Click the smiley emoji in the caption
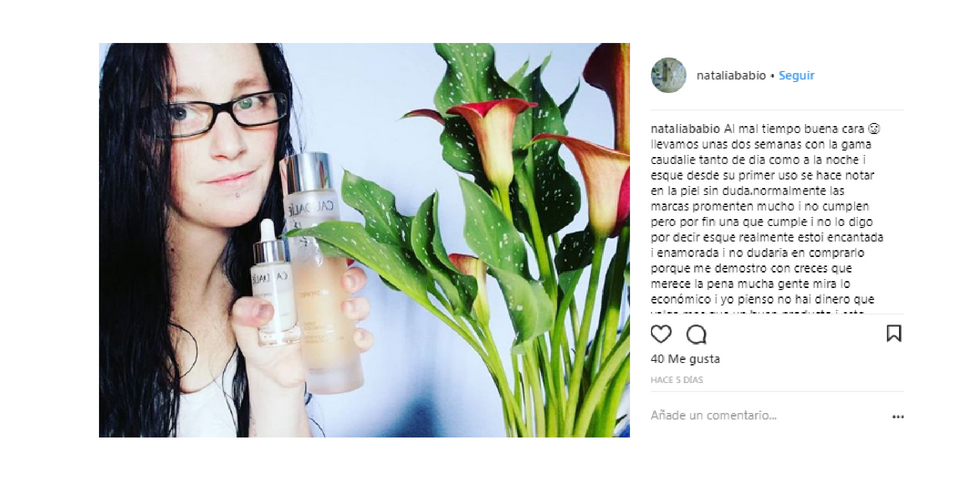 [874, 129]
